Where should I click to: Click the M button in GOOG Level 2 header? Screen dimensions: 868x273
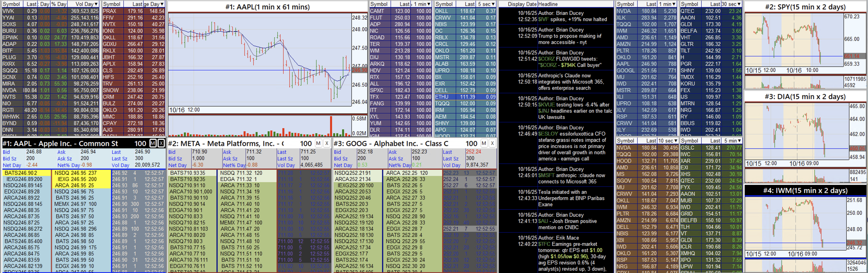pos(484,143)
